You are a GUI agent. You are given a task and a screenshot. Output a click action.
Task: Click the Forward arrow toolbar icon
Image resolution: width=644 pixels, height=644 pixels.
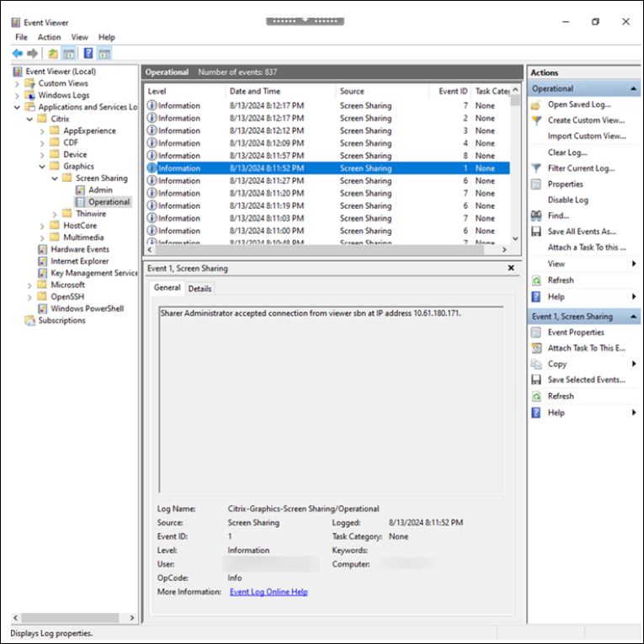click(x=32, y=53)
